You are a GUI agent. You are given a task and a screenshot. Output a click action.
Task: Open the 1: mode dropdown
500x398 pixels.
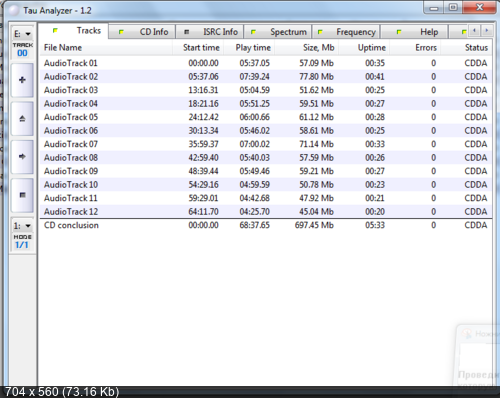(x=22, y=226)
